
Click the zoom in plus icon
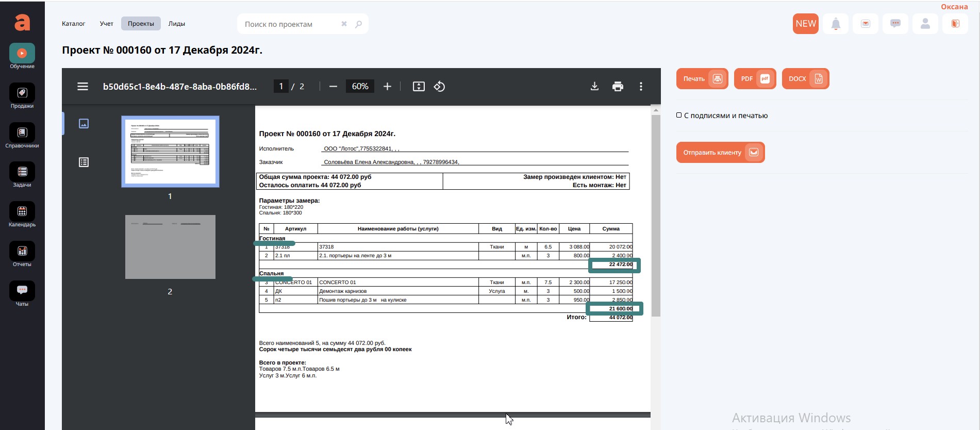pyautogui.click(x=387, y=87)
